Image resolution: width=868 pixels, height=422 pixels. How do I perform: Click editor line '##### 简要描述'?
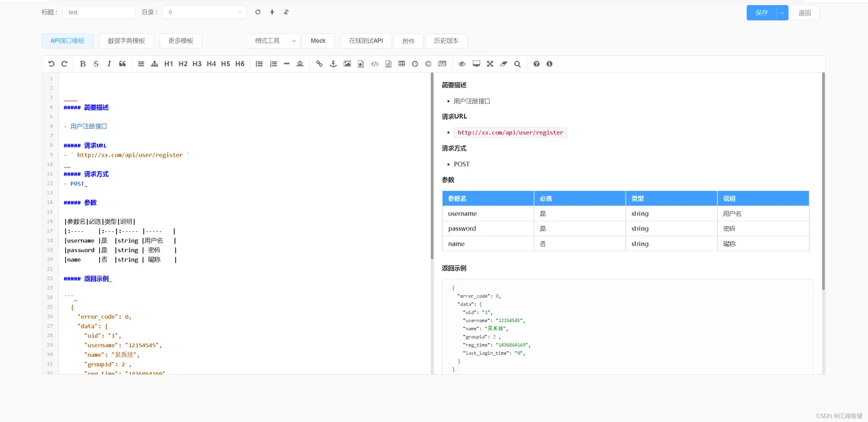(86, 107)
